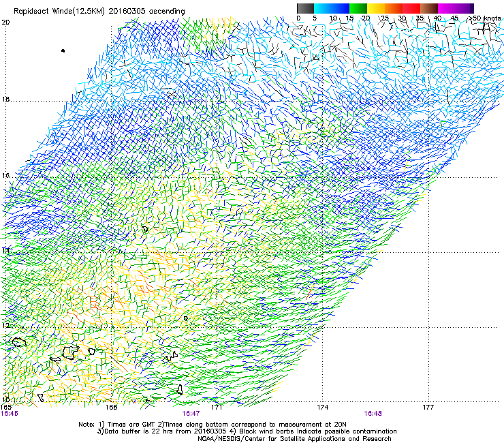Click the '25' legend scale label
This screenshot has height=443, width=504.
(385, 18)
